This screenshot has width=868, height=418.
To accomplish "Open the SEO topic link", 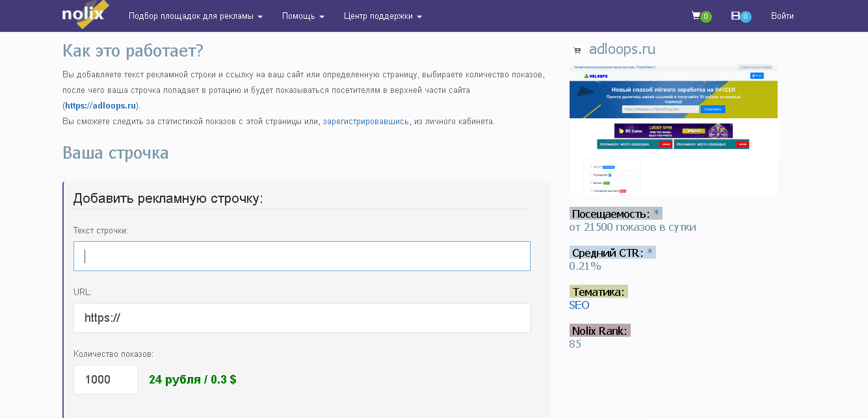I will click(579, 305).
